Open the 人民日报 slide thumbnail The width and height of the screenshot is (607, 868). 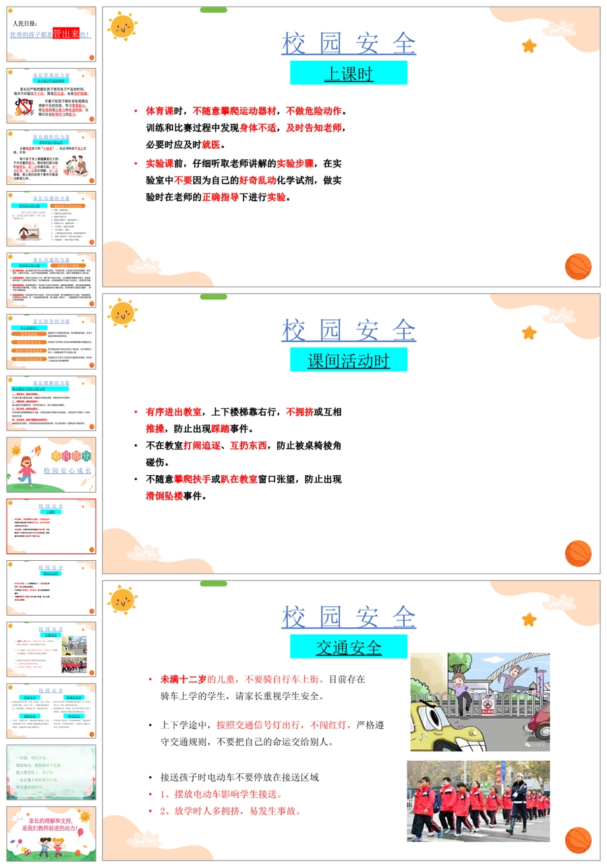51,34
